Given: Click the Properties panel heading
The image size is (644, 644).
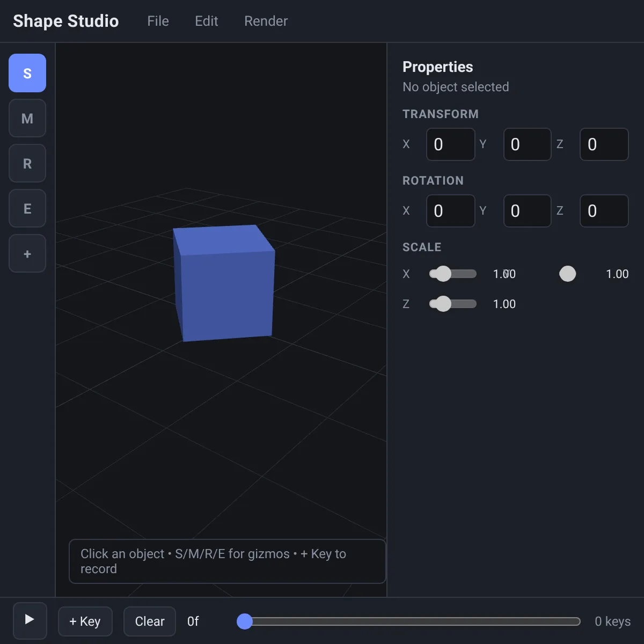Looking at the screenshot, I should [x=438, y=67].
